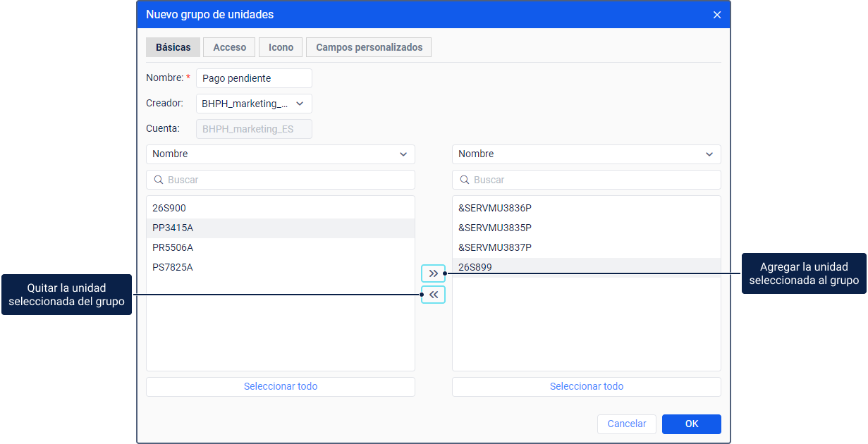Go to Campos personalizados tab
The image size is (868, 444).
[x=369, y=47]
